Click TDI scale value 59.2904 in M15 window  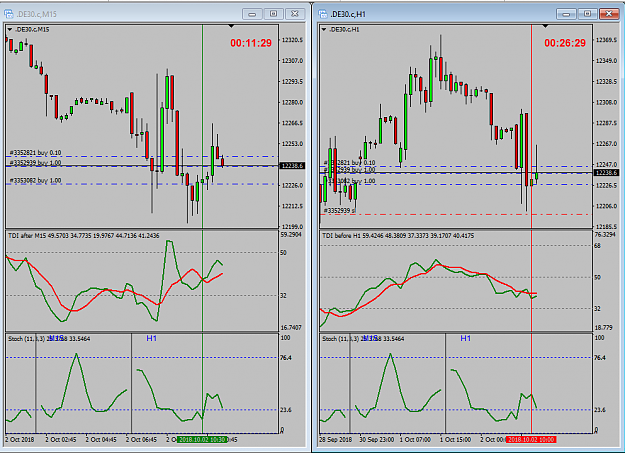pyautogui.click(x=291, y=235)
